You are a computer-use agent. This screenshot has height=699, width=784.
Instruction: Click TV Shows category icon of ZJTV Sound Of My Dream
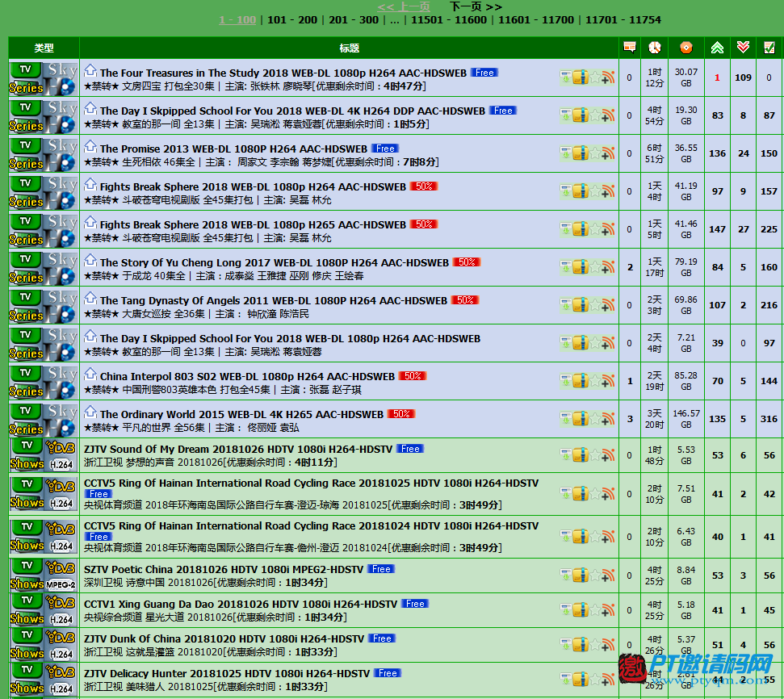(26, 455)
